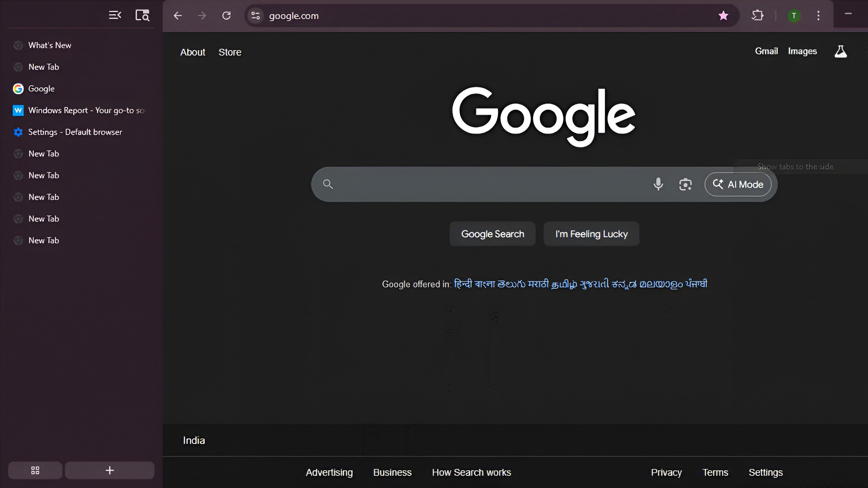Open site information controls in address bar
The image size is (868, 488).
[x=255, y=16]
